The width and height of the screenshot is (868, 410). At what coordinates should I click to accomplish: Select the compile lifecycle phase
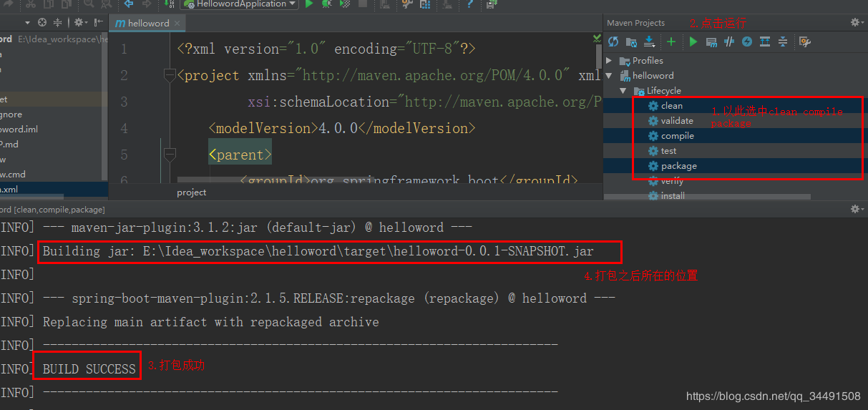(671, 136)
